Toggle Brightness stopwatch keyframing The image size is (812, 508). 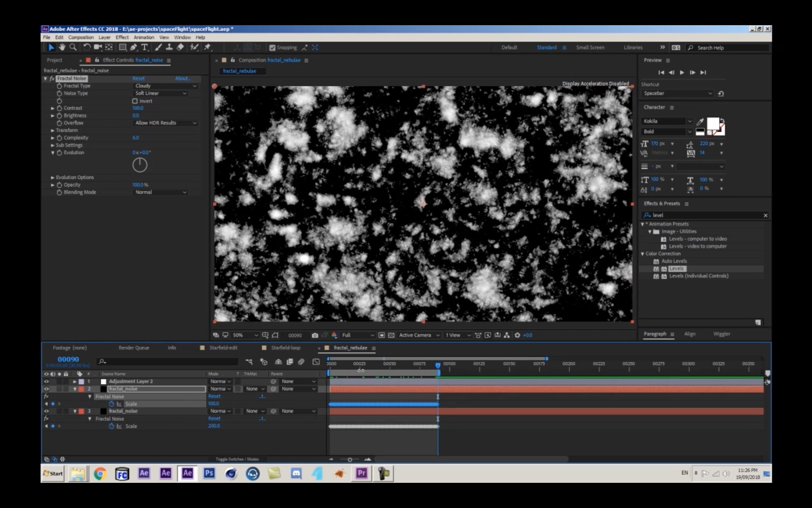[x=59, y=115]
